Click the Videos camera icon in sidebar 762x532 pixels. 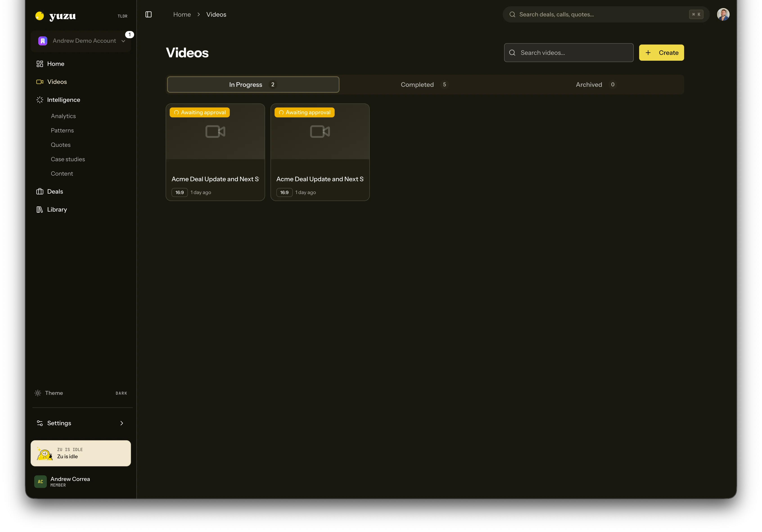(40, 82)
